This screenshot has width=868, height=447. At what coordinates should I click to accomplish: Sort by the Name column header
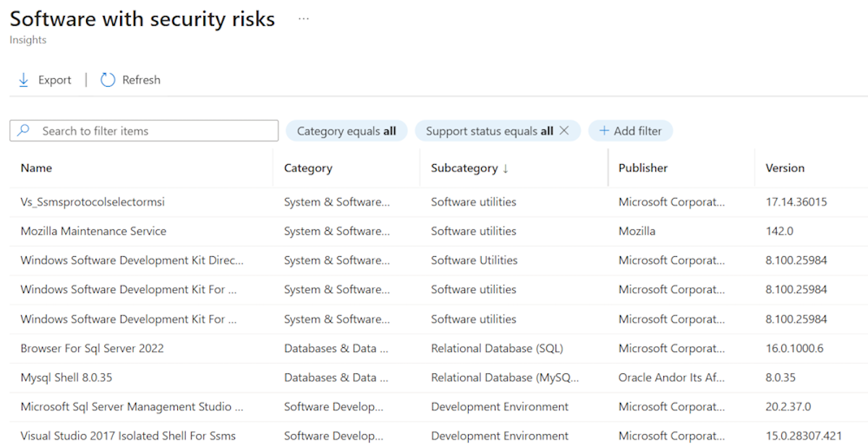pos(36,168)
